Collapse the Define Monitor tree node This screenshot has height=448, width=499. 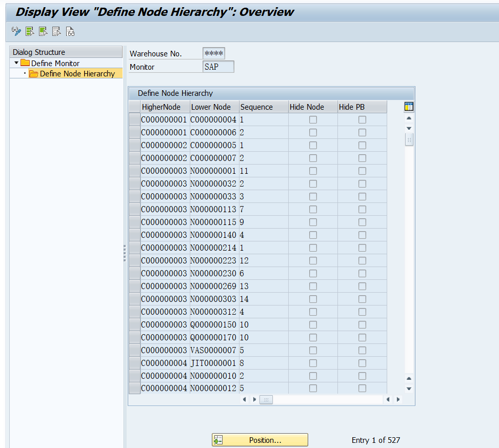coord(16,63)
